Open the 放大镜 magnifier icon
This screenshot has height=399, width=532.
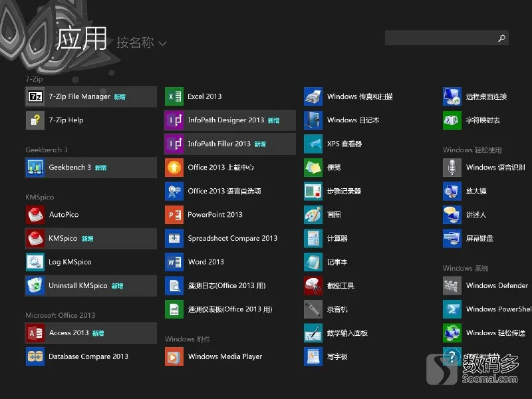pyautogui.click(x=452, y=191)
